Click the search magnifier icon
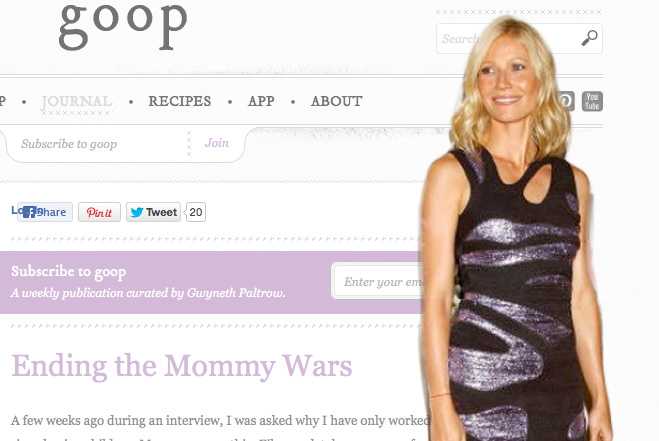The image size is (659, 441). tap(590, 38)
